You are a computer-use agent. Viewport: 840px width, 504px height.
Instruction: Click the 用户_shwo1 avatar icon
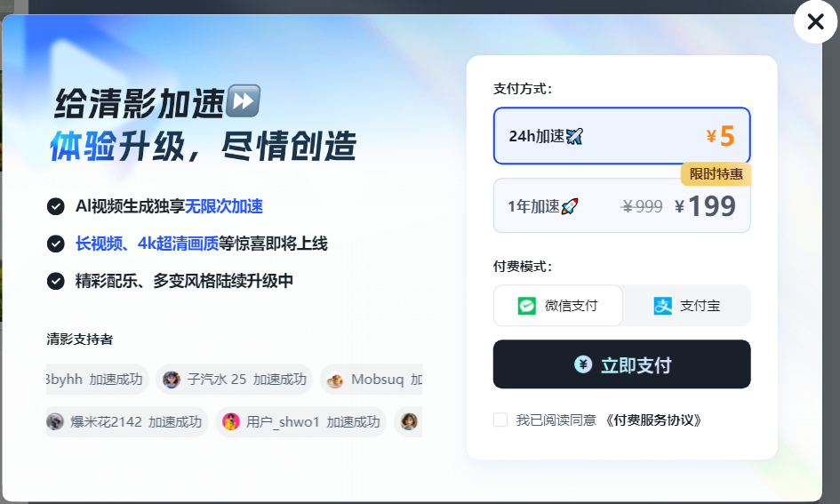tap(231, 422)
